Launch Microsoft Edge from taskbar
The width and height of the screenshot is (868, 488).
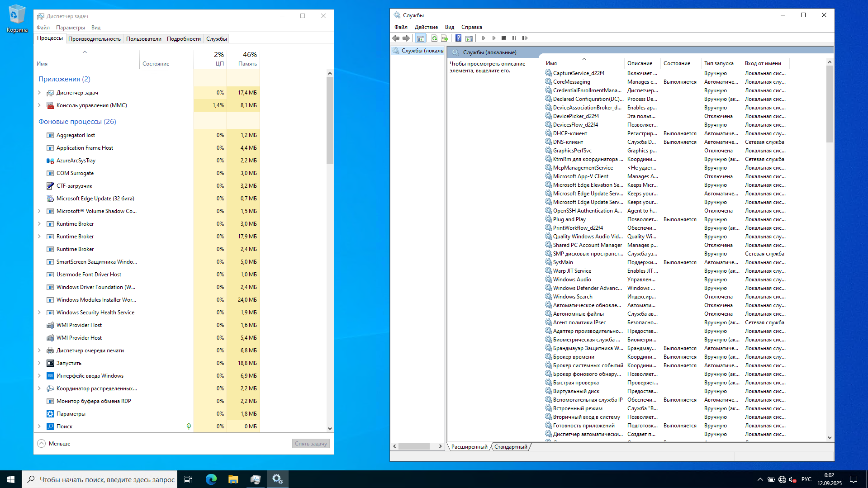click(x=211, y=479)
